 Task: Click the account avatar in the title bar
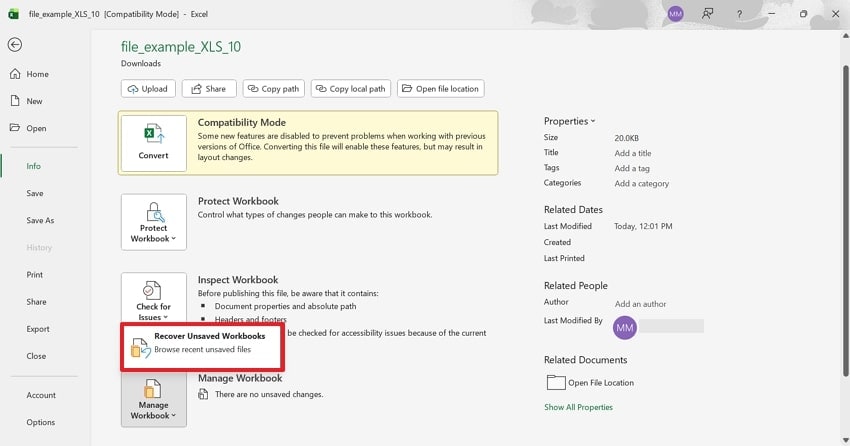point(675,14)
